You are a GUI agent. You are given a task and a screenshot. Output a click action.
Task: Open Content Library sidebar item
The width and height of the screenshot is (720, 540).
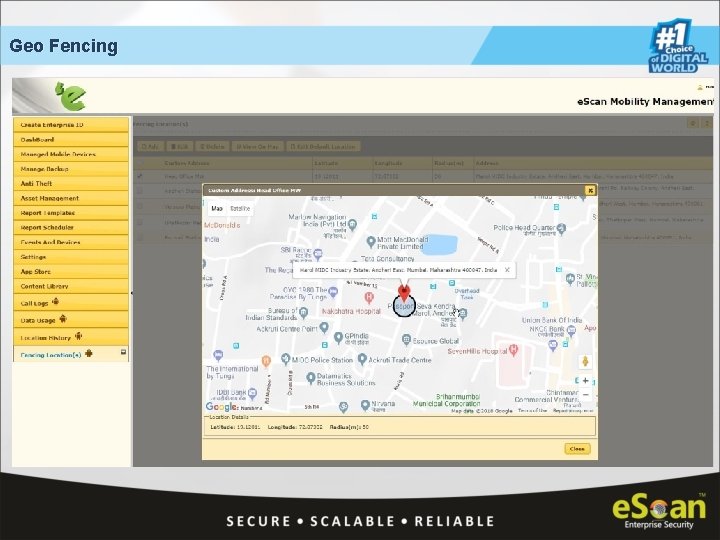(71, 286)
